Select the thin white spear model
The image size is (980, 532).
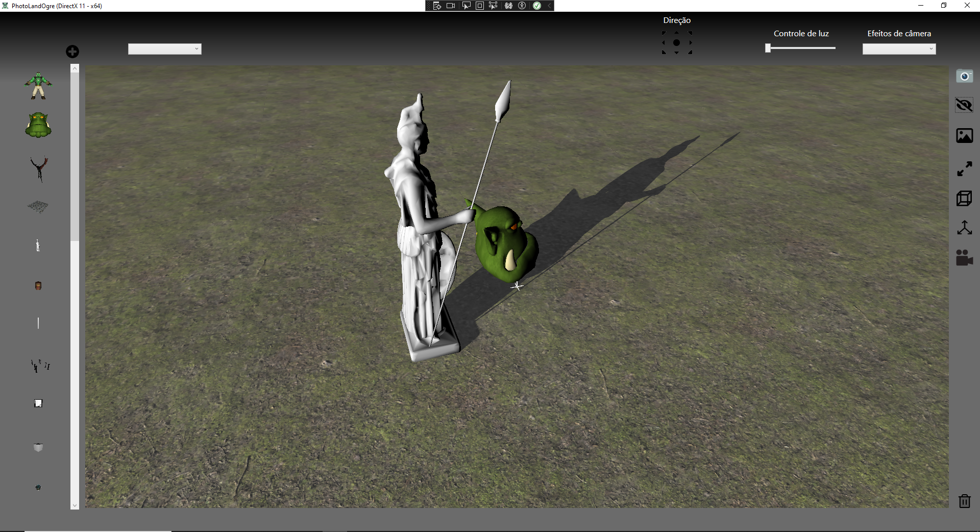click(x=38, y=323)
